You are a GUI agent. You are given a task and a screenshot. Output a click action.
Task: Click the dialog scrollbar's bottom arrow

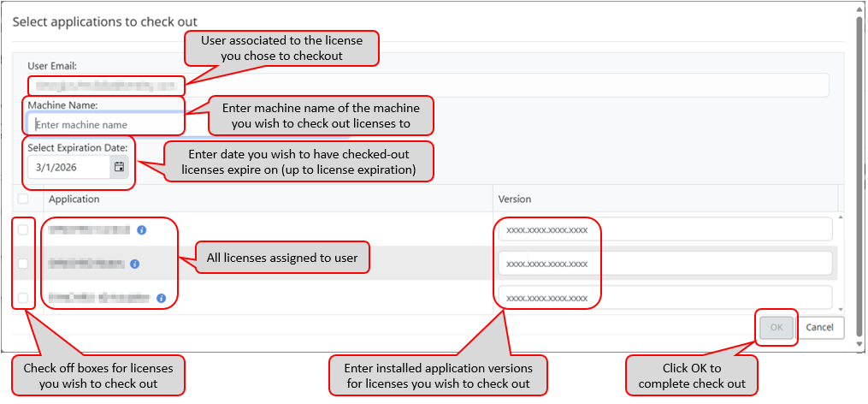(859, 345)
